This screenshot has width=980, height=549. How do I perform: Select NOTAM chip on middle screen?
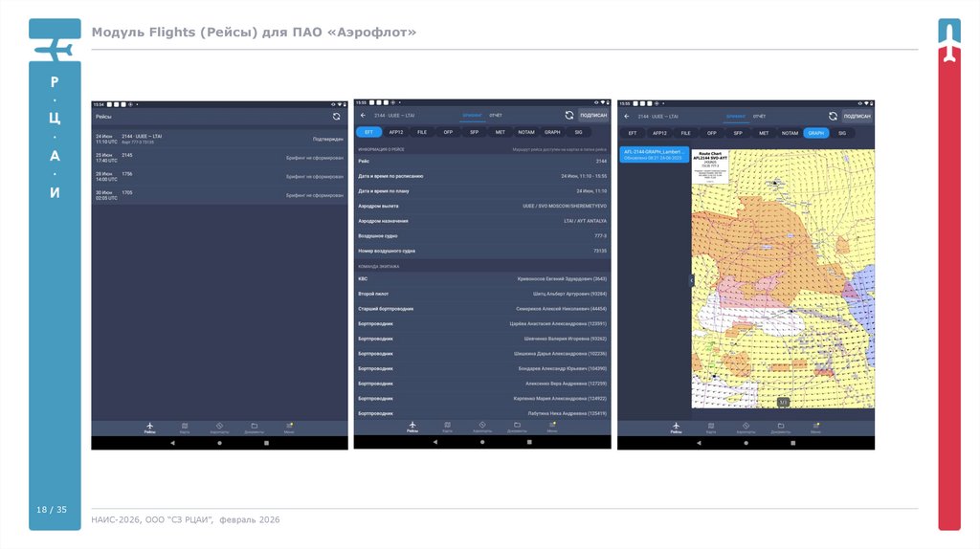tap(526, 132)
